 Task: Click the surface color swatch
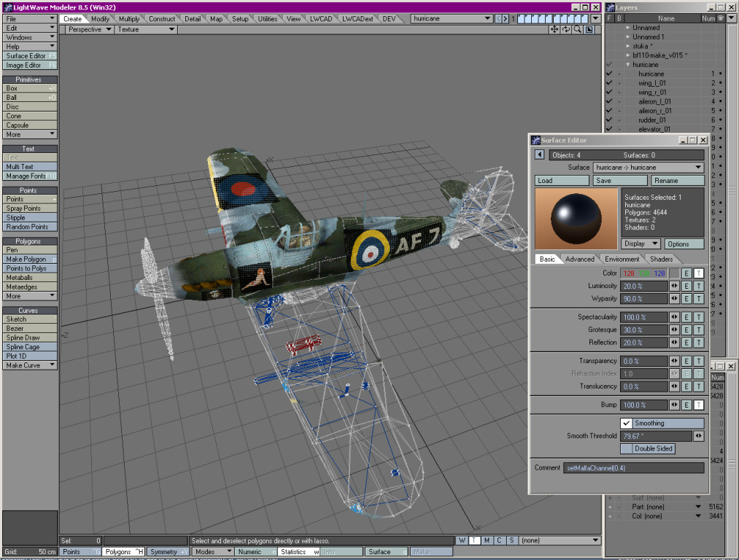coord(674,273)
